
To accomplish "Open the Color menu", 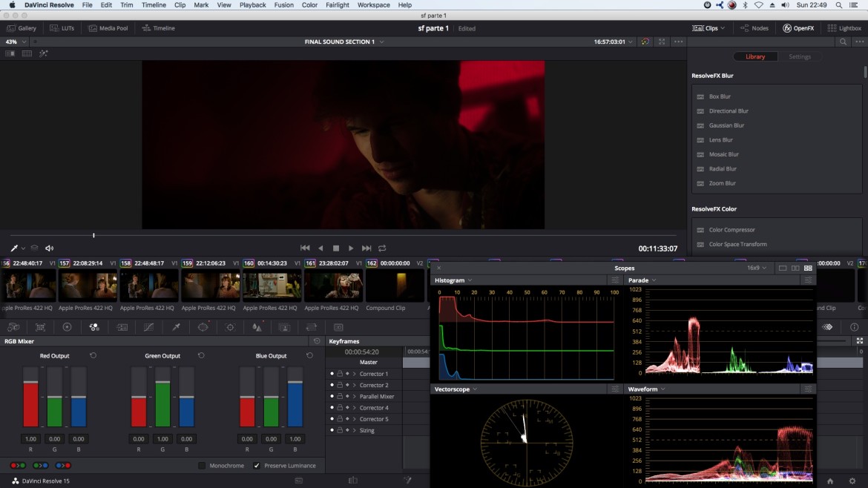I will click(x=309, y=5).
